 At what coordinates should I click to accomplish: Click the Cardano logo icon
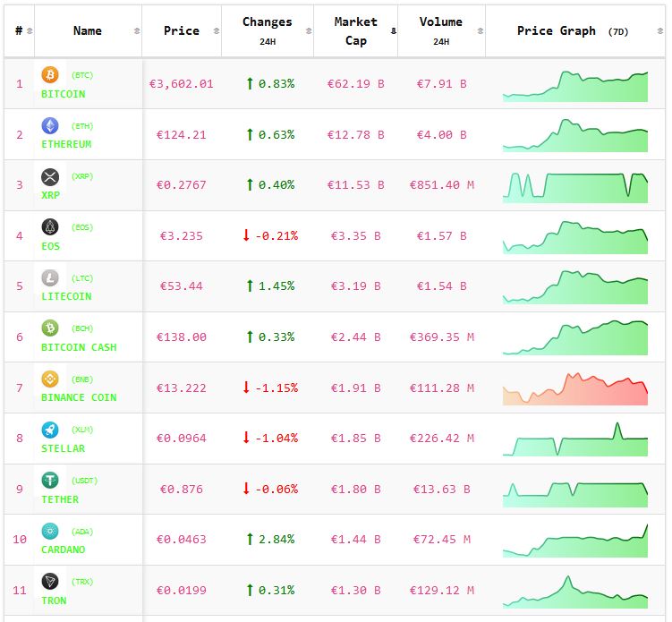(x=50, y=532)
